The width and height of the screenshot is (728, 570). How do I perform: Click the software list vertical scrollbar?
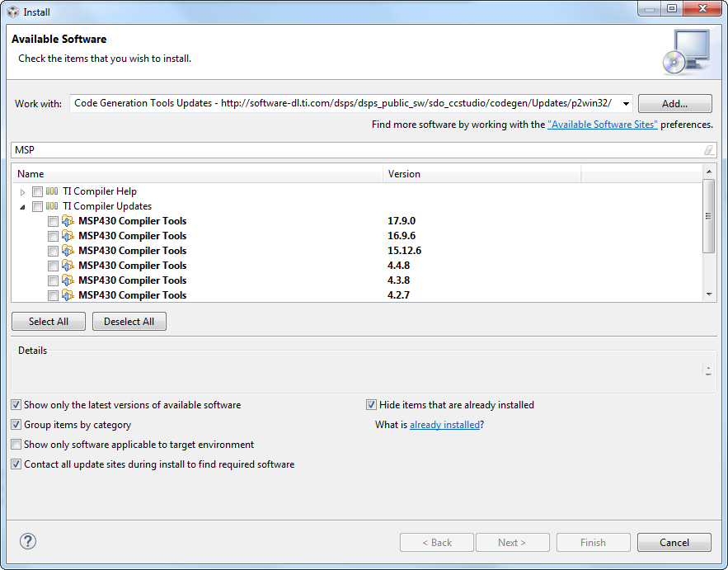(708, 216)
